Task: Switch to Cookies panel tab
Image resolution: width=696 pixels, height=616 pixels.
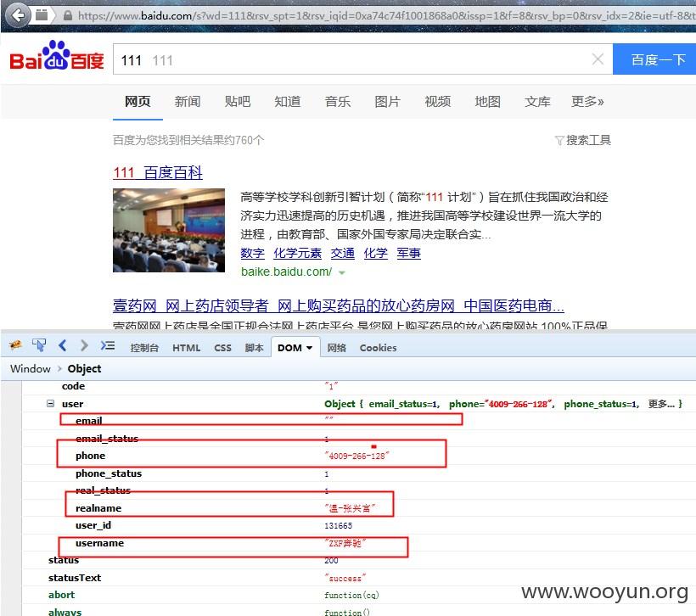Action: point(379,348)
